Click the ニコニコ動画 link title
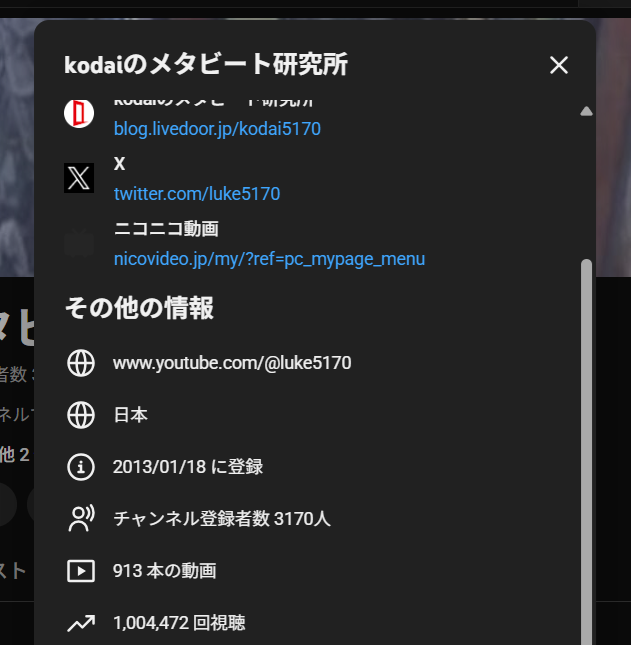The width and height of the screenshot is (631, 645). [x=166, y=229]
